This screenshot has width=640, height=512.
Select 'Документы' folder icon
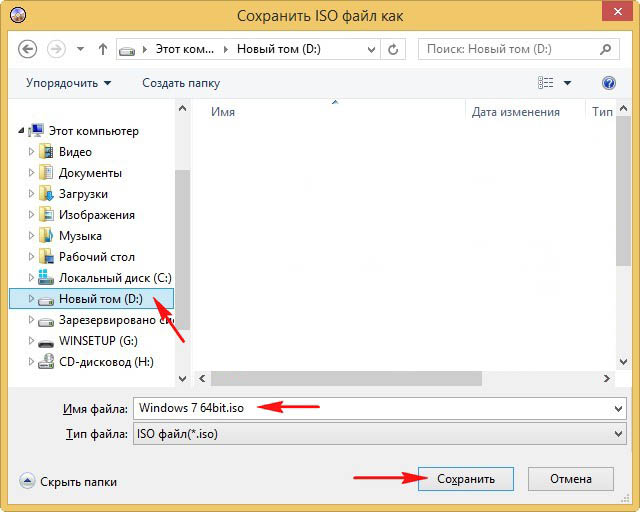point(46,172)
